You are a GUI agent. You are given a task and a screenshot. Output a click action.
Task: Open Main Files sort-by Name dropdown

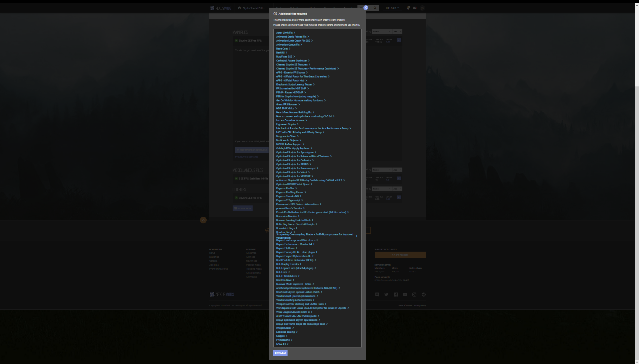(x=381, y=32)
